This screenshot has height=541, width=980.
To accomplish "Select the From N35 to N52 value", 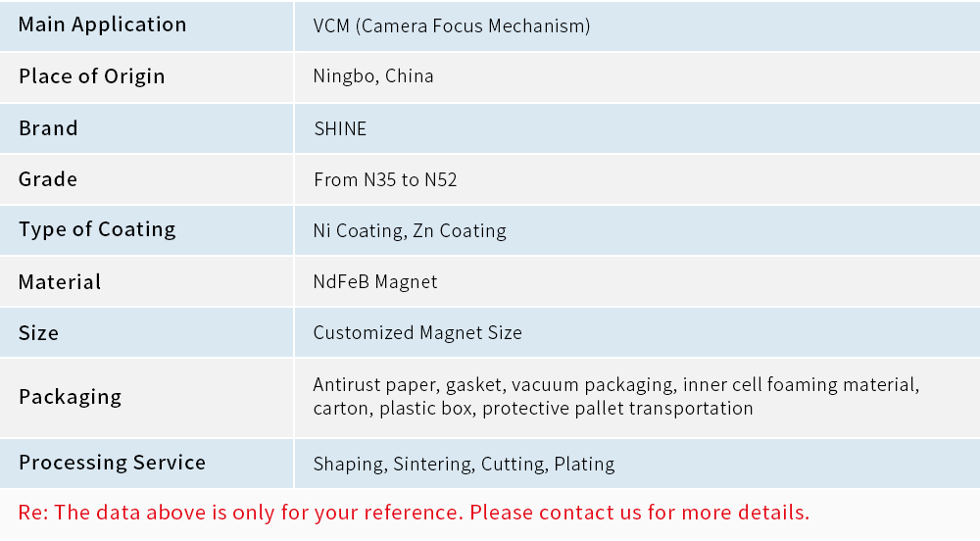I will [x=385, y=179].
